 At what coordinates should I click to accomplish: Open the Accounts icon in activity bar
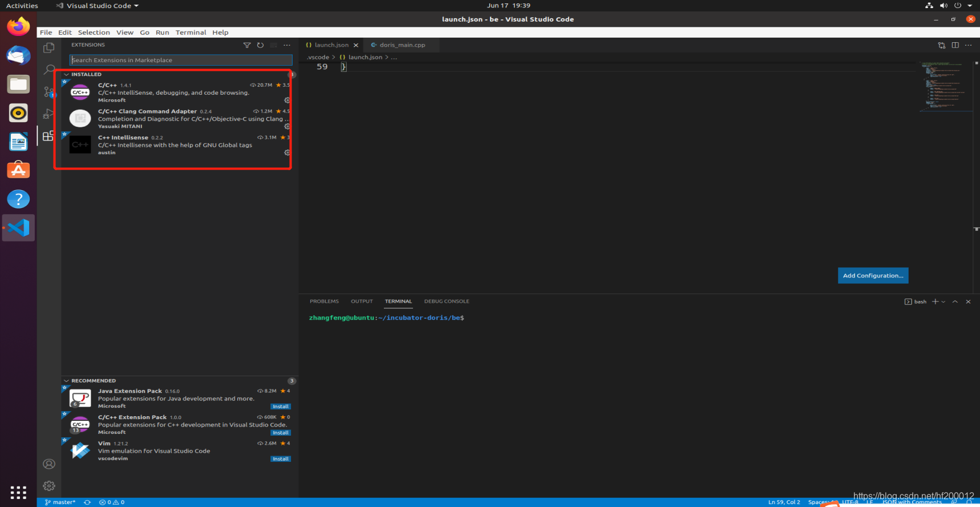click(49, 464)
